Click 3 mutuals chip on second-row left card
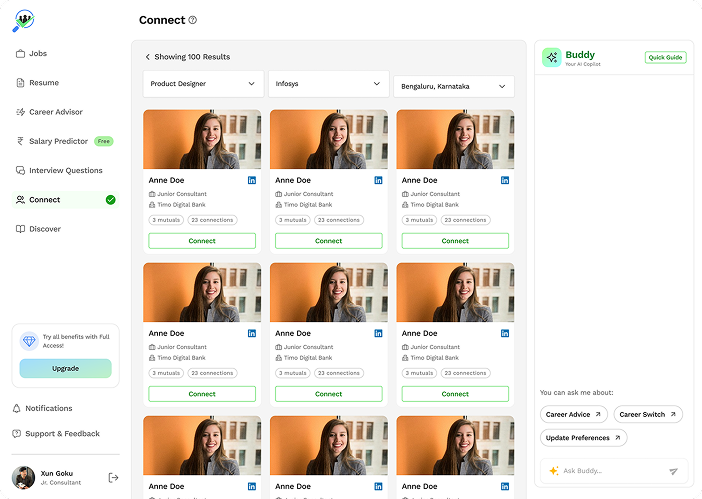The width and height of the screenshot is (702, 499). click(166, 373)
